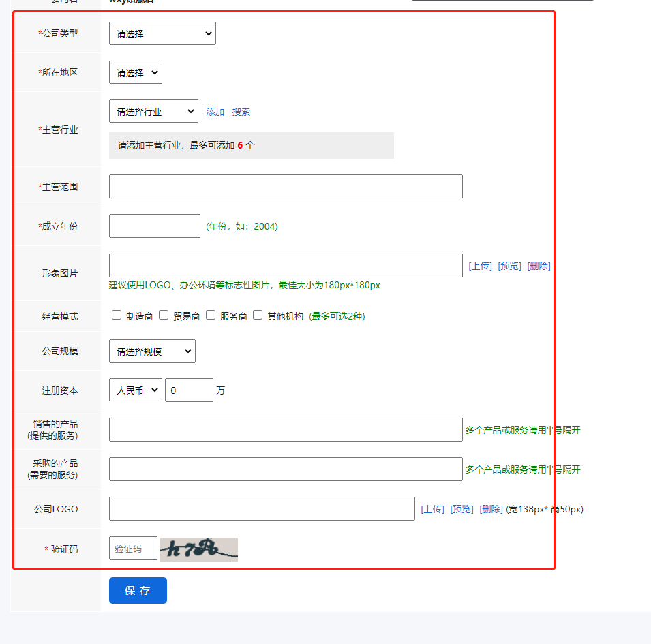Select the 其他机构 checkbox

click(x=258, y=316)
